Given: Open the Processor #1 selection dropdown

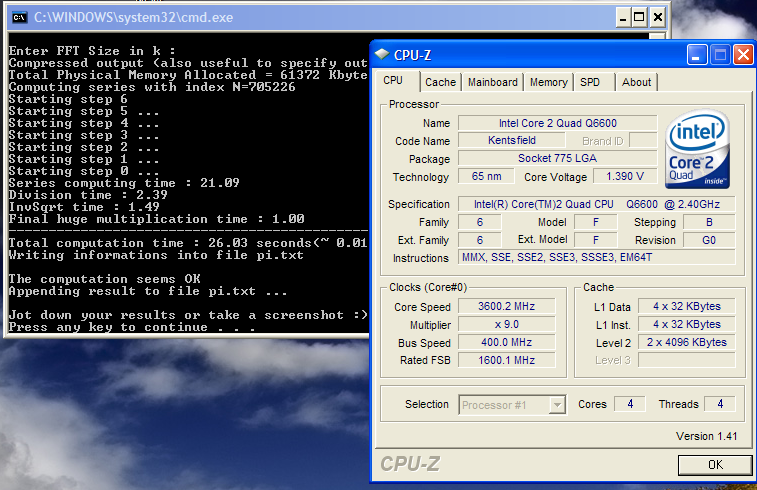Looking at the screenshot, I should (x=557, y=405).
